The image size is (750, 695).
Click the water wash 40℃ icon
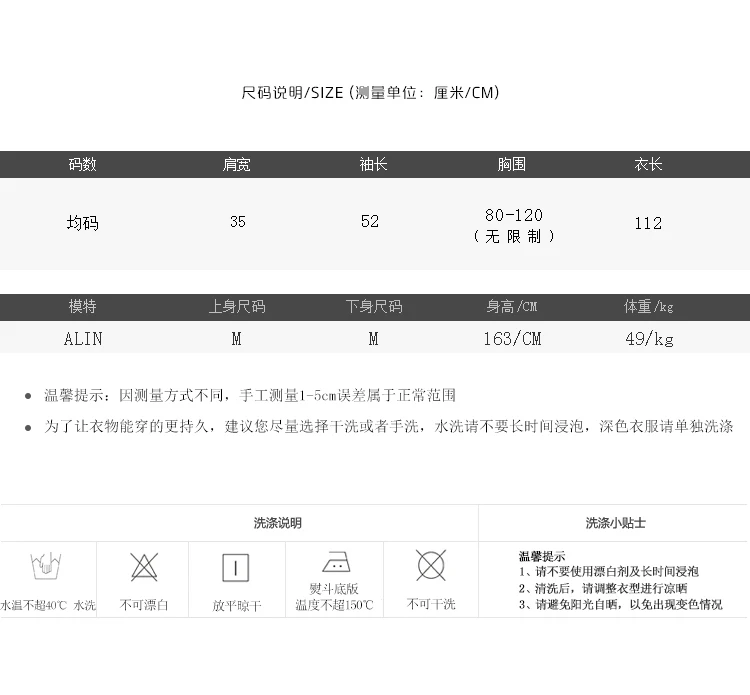[x=46, y=566]
